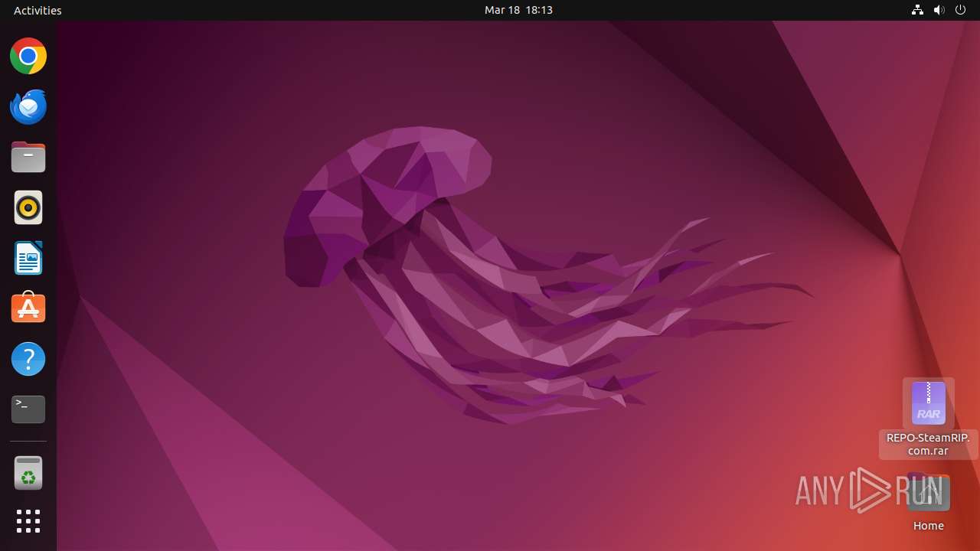The height and width of the screenshot is (551, 980).
Task: Open the Help icon in dock
Action: [28, 359]
